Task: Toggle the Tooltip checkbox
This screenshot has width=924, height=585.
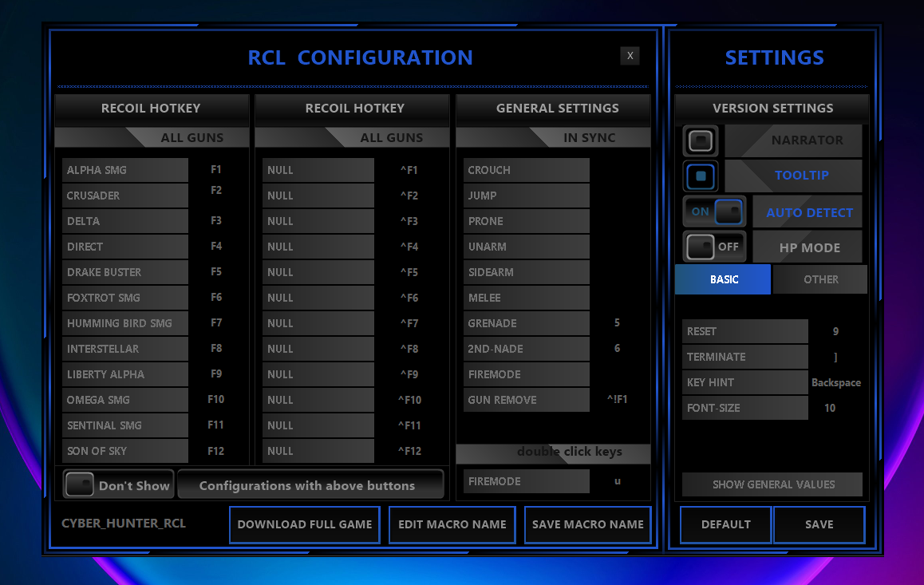Action: click(x=701, y=176)
